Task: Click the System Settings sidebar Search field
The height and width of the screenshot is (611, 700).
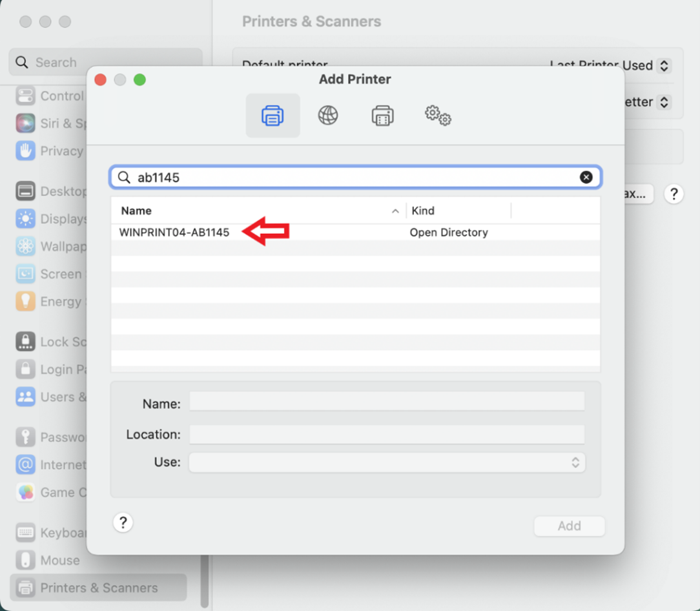Action: (107, 63)
